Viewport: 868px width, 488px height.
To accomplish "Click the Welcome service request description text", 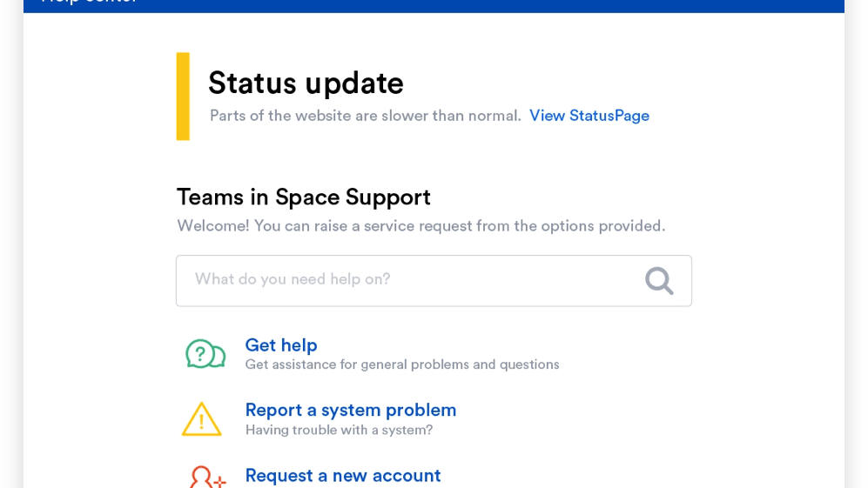I will (421, 226).
